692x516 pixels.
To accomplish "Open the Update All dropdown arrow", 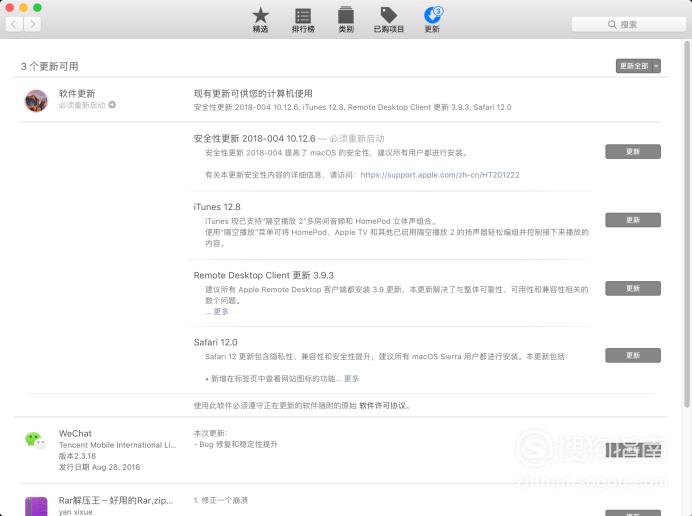I will pos(656,66).
